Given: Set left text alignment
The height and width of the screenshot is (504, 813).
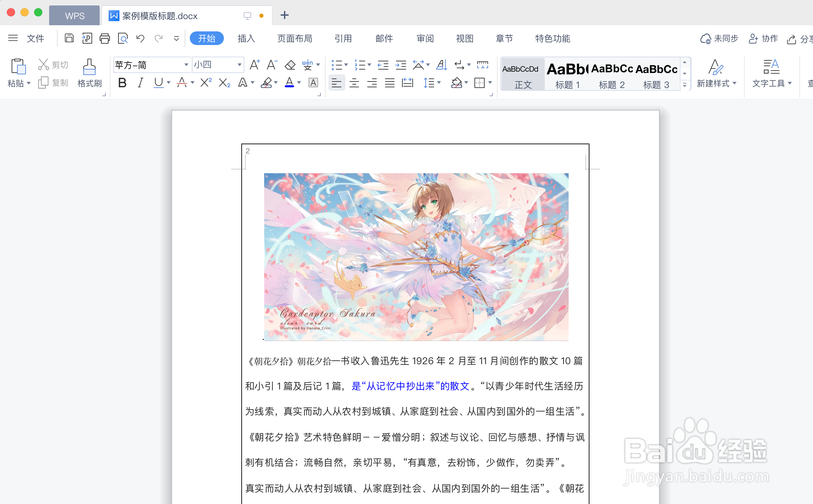Looking at the screenshot, I should click(x=337, y=83).
